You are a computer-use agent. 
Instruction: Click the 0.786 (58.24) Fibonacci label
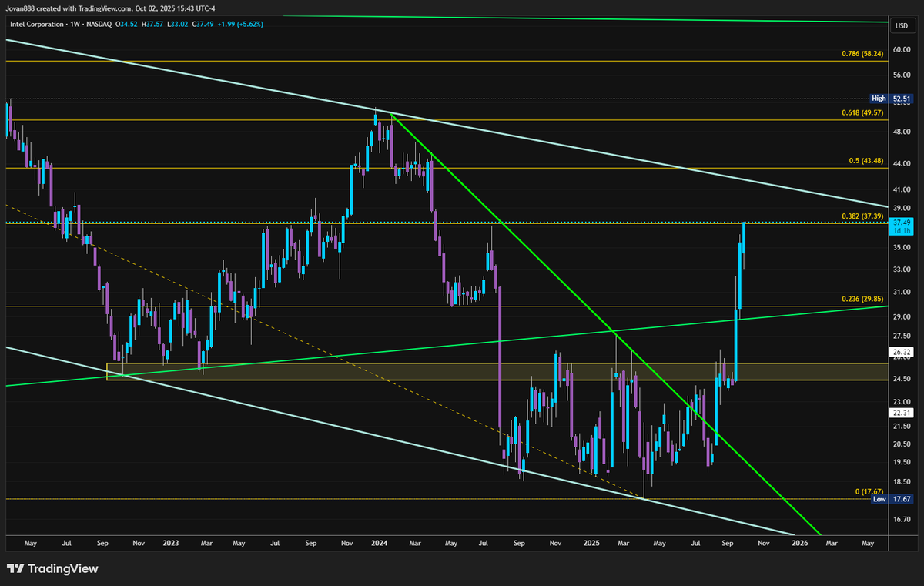click(x=861, y=55)
